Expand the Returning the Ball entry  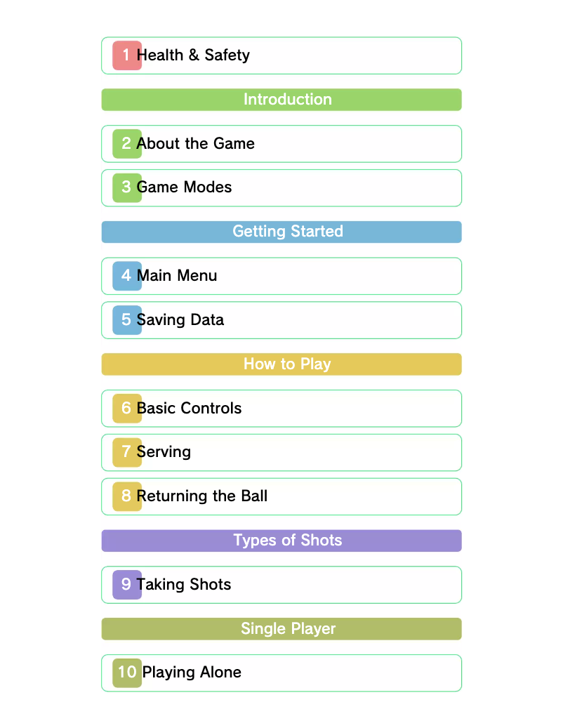(281, 496)
